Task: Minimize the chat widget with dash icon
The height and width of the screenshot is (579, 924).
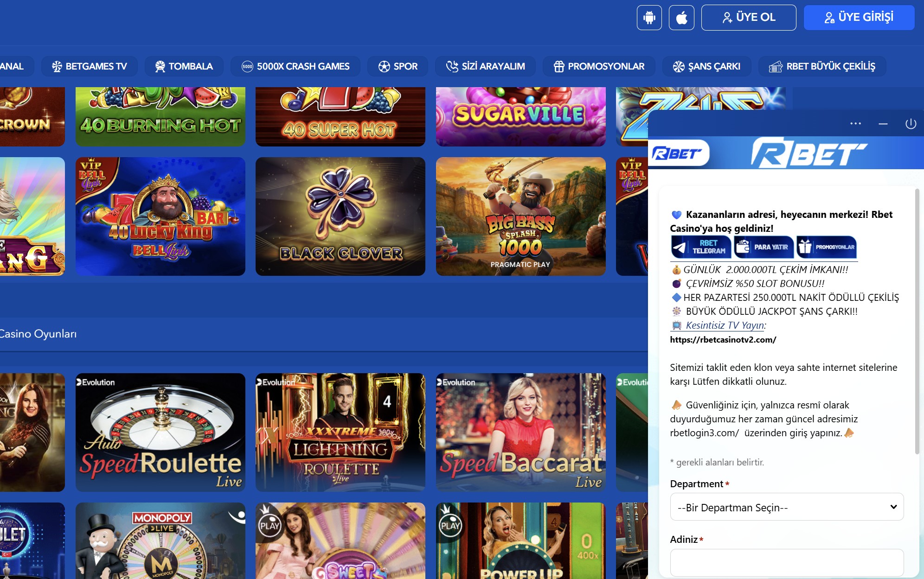Action: pyautogui.click(x=883, y=124)
